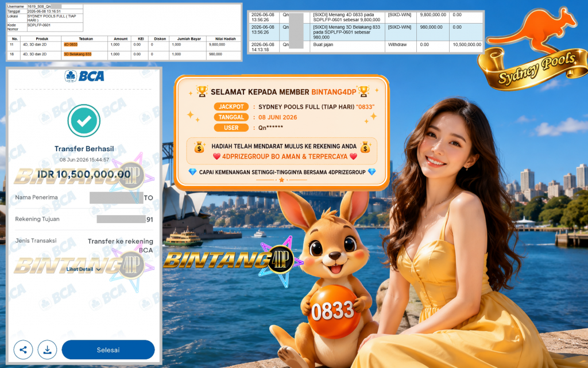Click the green checkmark success icon
This screenshot has height=368, width=588.
[84, 121]
